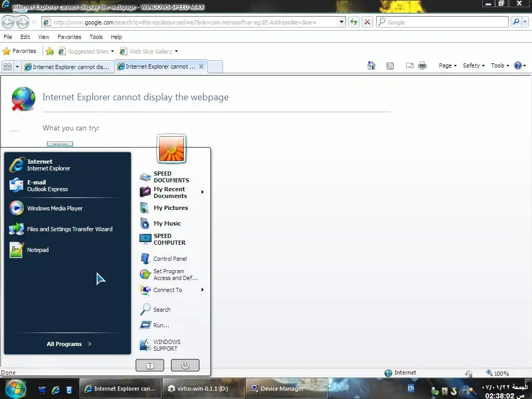The width and height of the screenshot is (532, 399).
Task: Launch Internet Explorer from Start menu
Action: coord(68,165)
